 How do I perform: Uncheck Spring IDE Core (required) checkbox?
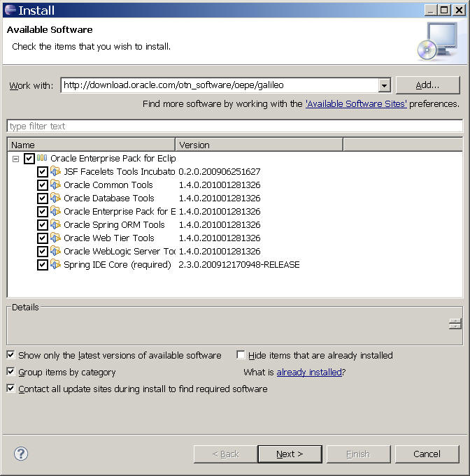[43, 265]
